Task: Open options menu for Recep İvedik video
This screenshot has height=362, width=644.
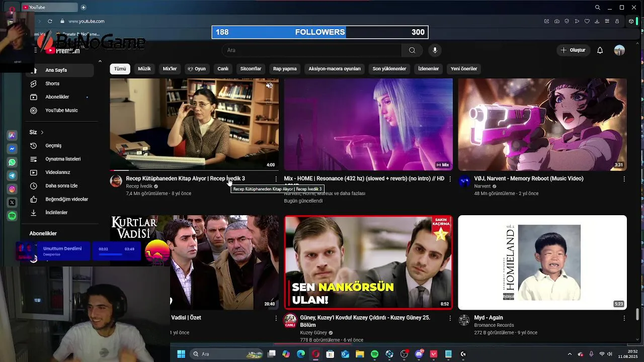Action: 276,179
